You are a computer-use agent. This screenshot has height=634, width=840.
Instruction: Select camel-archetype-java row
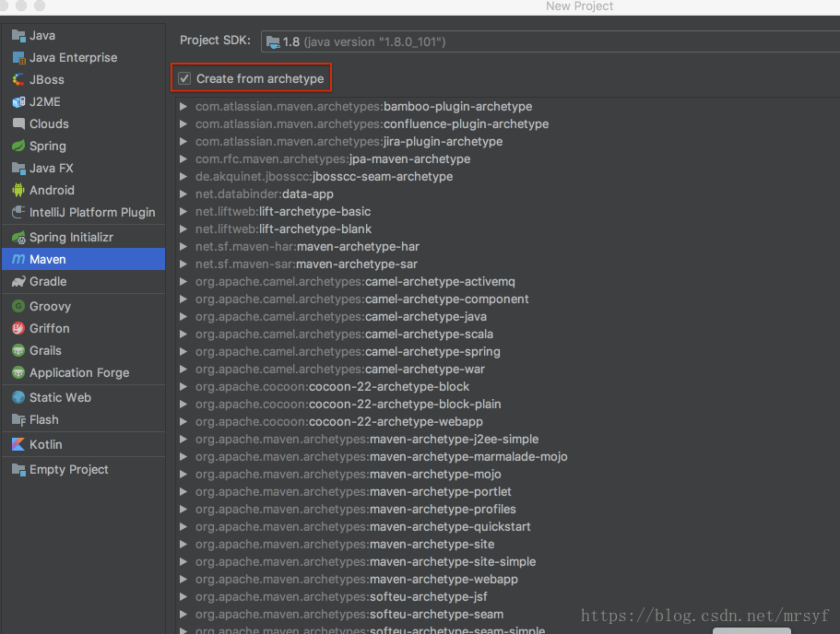(x=507, y=317)
